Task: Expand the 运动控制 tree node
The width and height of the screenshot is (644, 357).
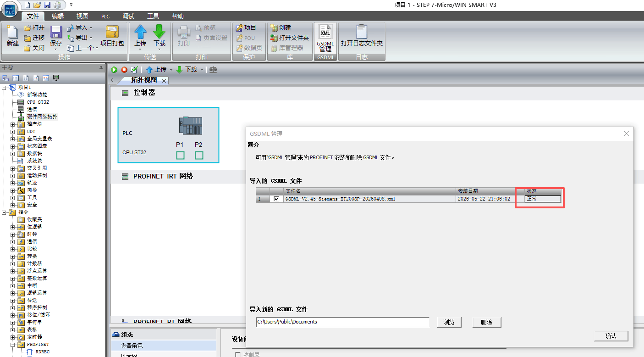Action: pos(13,175)
